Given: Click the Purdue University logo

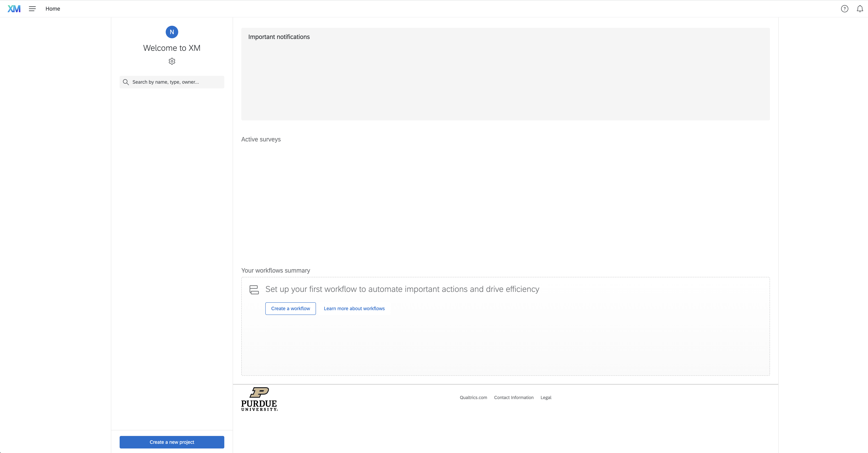Looking at the screenshot, I should 259,399.
